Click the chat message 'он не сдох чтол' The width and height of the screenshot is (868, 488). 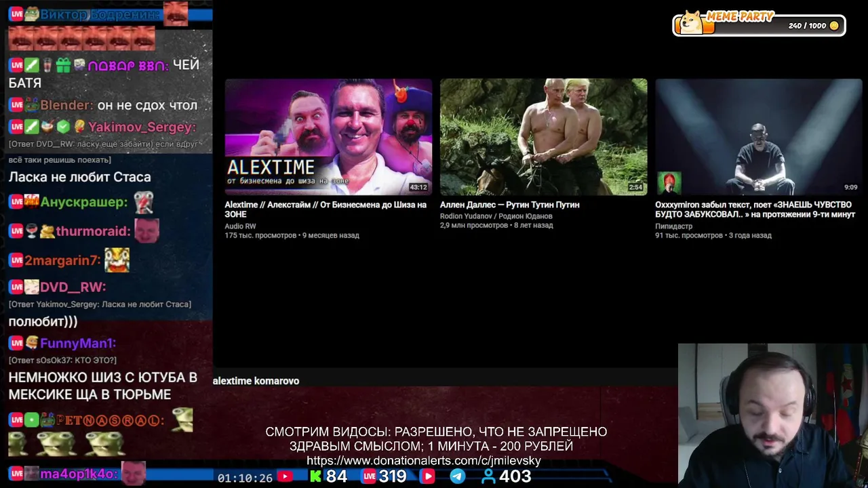147,105
